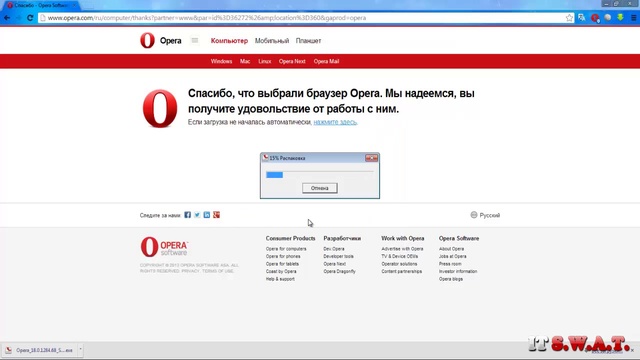
Task: Open 'Opera Dragonfly' footer link
Action: tap(339, 271)
